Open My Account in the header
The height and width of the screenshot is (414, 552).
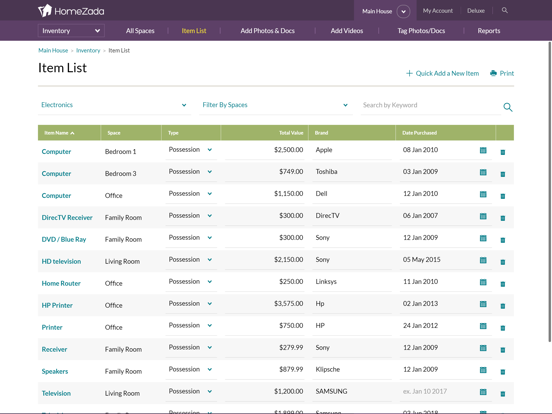click(x=438, y=11)
